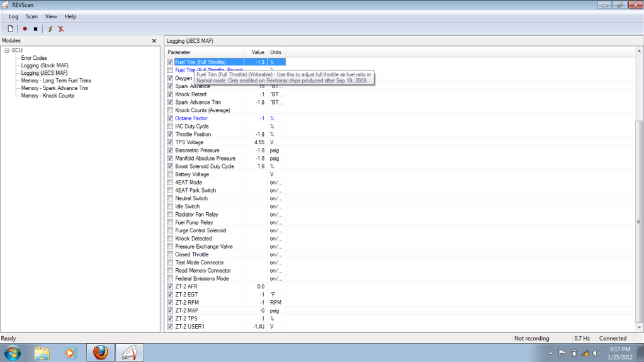Sort by the Parameter column header
Image resolution: width=644 pixels, height=362 pixels.
[x=205, y=52]
